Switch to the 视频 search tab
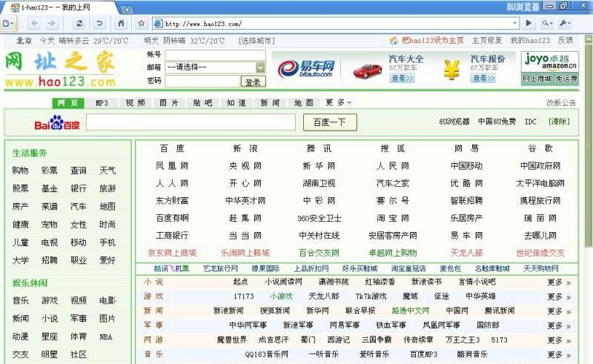 pyautogui.click(x=136, y=103)
